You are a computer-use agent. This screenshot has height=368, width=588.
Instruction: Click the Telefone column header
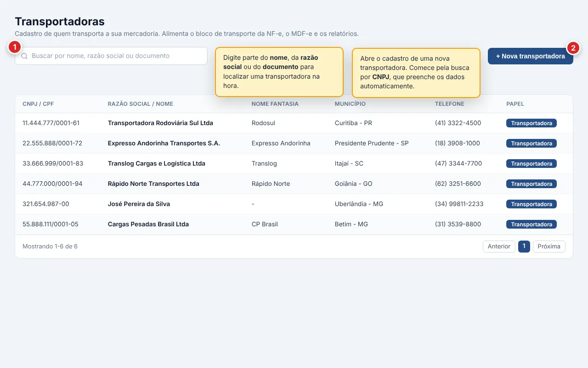(450, 104)
